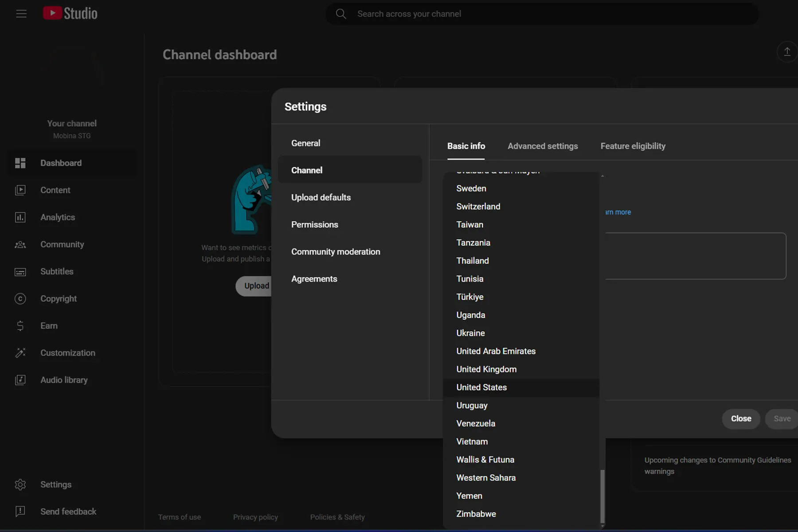Pick Zimbabwe from the country dropdown

point(476,514)
